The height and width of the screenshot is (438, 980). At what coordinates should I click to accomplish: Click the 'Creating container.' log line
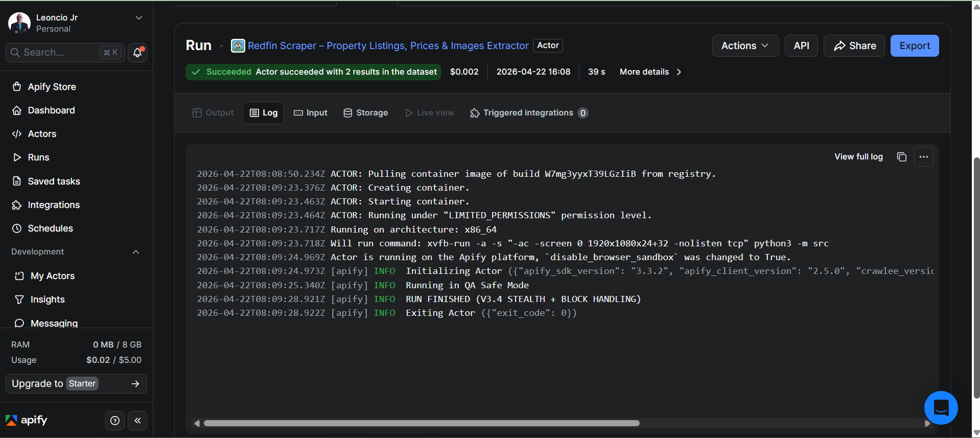pyautogui.click(x=333, y=188)
